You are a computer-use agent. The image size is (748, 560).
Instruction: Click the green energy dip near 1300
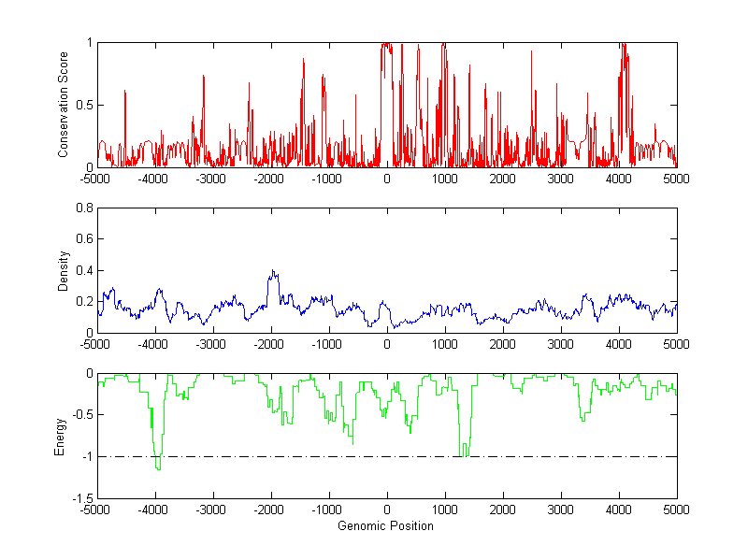click(464, 452)
